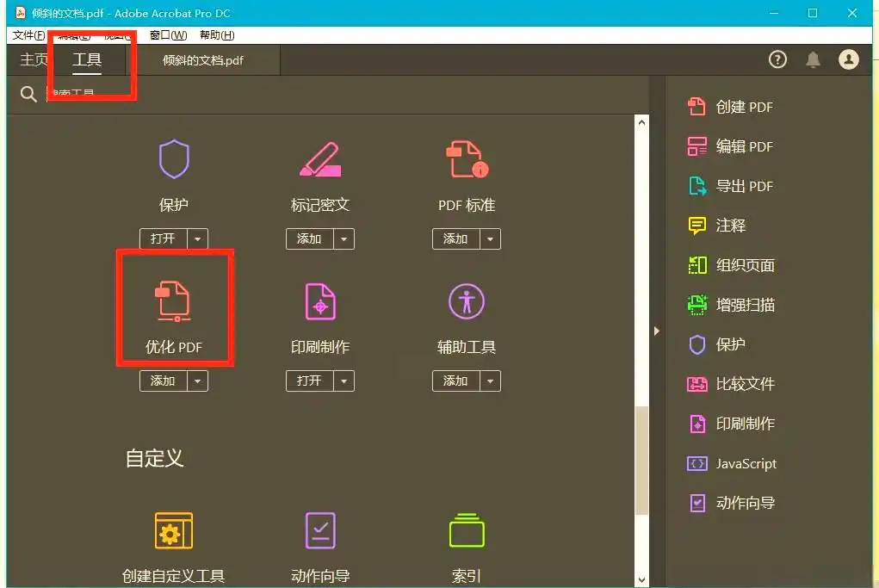Expand dropdown arrow beside 印刷制作 打开 button

344,381
